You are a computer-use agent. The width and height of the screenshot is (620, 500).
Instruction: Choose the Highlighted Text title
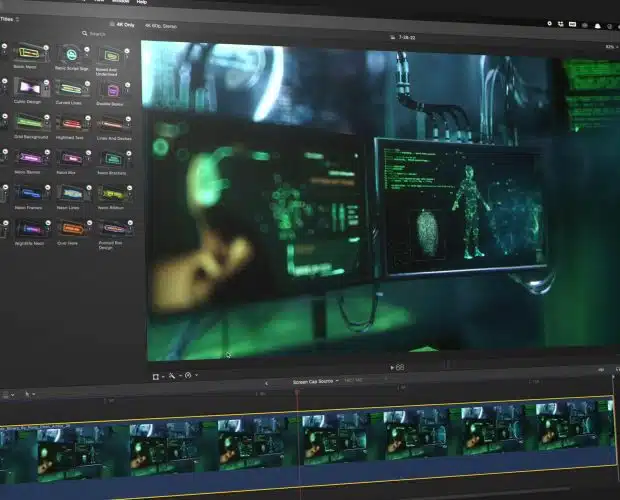pyautogui.click(x=72, y=124)
